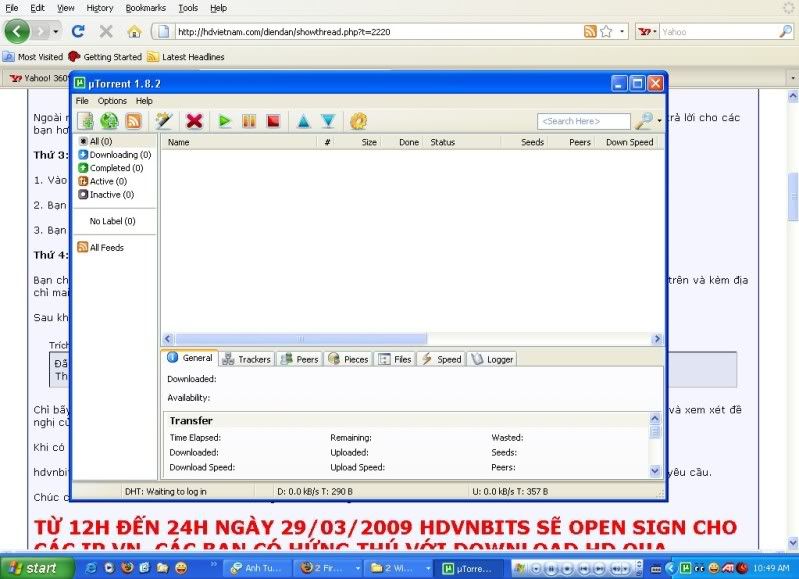Click the red X Remove torrent icon

[194, 121]
